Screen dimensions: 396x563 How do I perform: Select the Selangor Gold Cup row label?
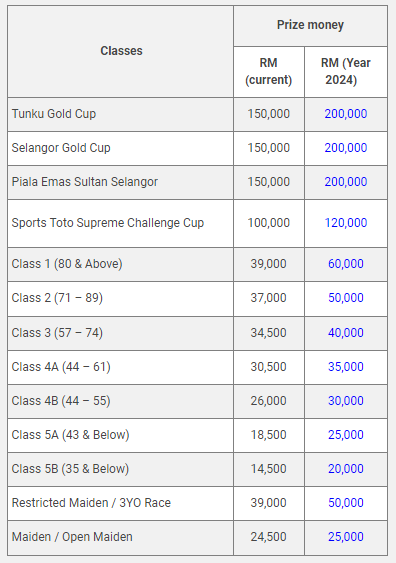point(61,148)
